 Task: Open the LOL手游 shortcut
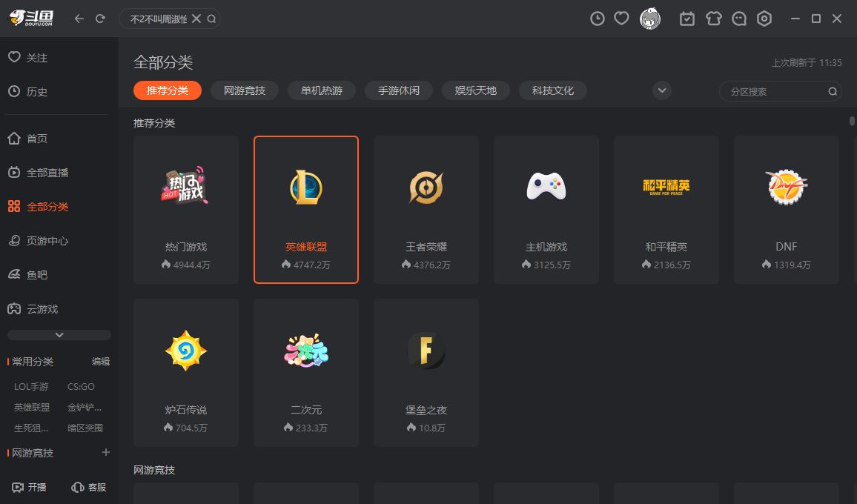(31, 386)
